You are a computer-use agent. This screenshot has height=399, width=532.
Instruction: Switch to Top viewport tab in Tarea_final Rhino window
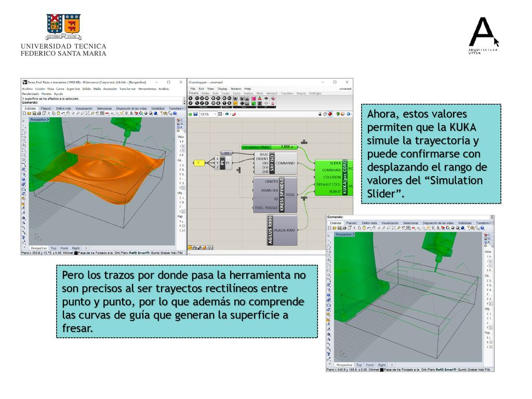pos(54,248)
